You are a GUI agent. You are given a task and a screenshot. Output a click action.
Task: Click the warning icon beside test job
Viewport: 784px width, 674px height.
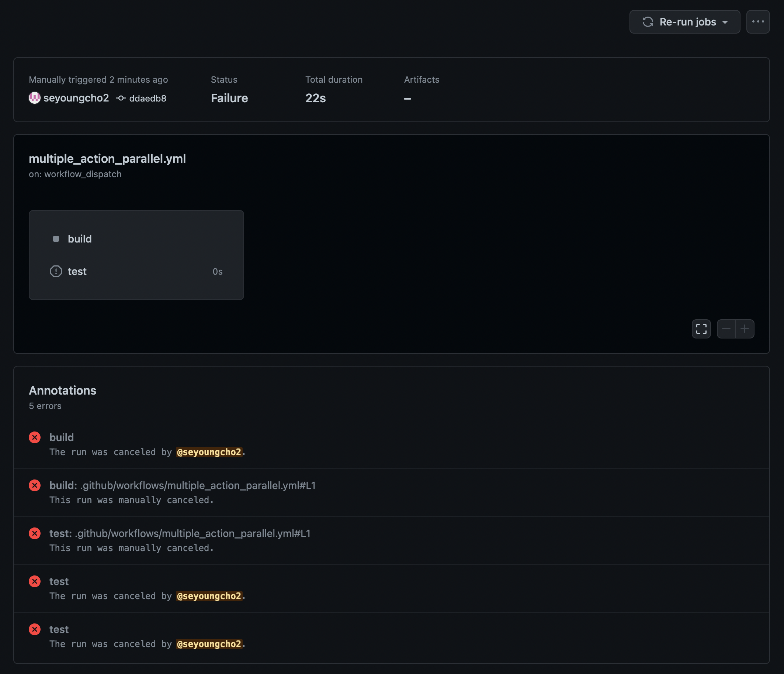tap(56, 272)
